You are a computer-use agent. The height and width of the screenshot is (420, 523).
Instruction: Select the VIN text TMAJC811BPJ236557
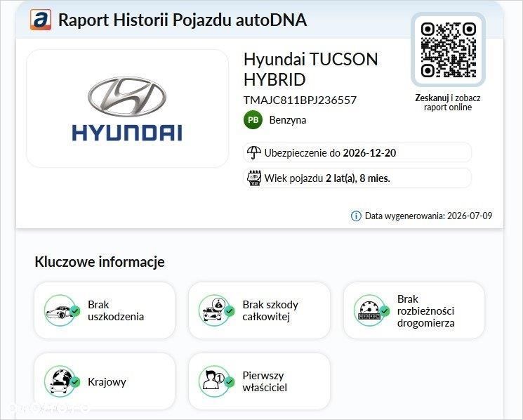tap(300, 100)
